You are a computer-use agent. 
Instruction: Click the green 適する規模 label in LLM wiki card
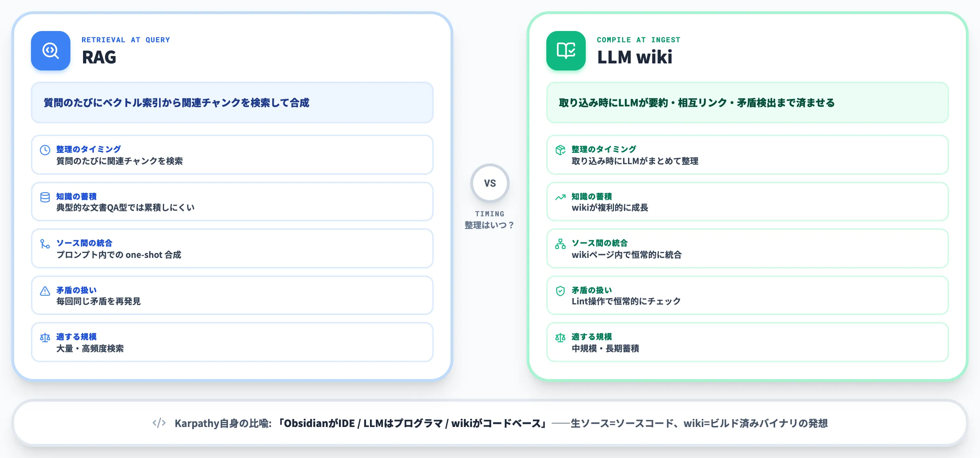592,336
